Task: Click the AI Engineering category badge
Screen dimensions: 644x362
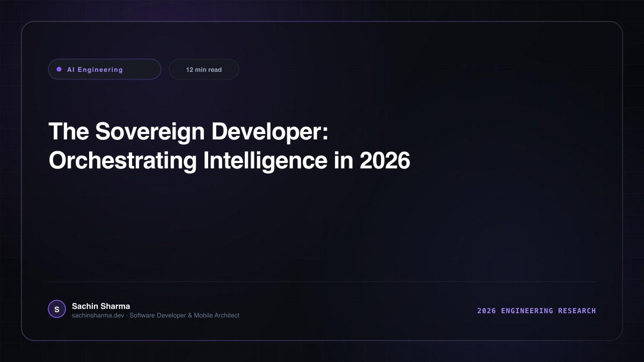Action: [x=105, y=69]
